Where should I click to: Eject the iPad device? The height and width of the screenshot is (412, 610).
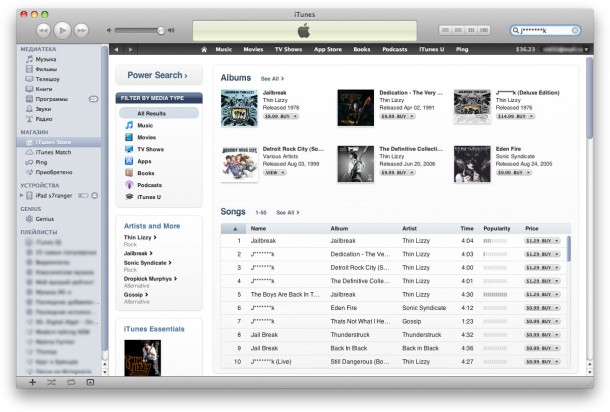[95, 195]
